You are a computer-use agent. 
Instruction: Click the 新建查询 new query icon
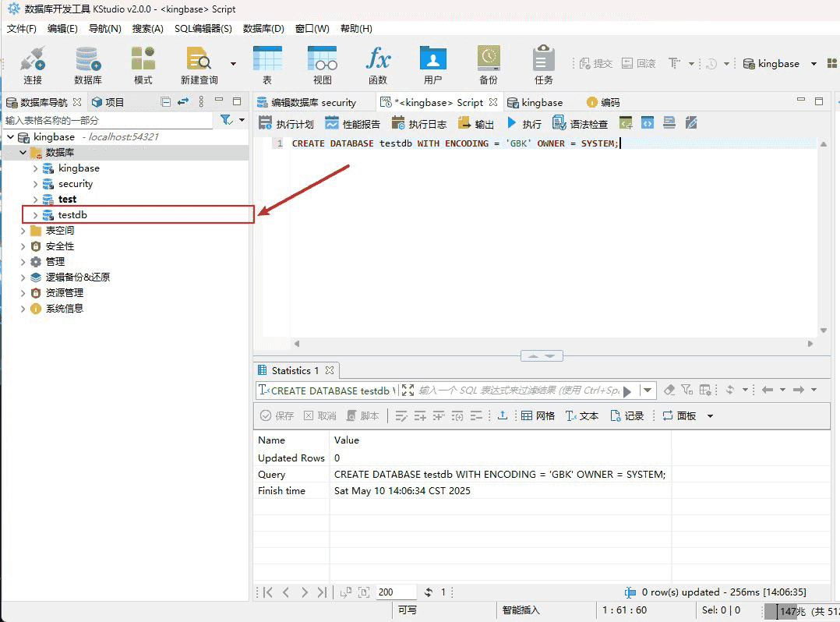(x=199, y=65)
